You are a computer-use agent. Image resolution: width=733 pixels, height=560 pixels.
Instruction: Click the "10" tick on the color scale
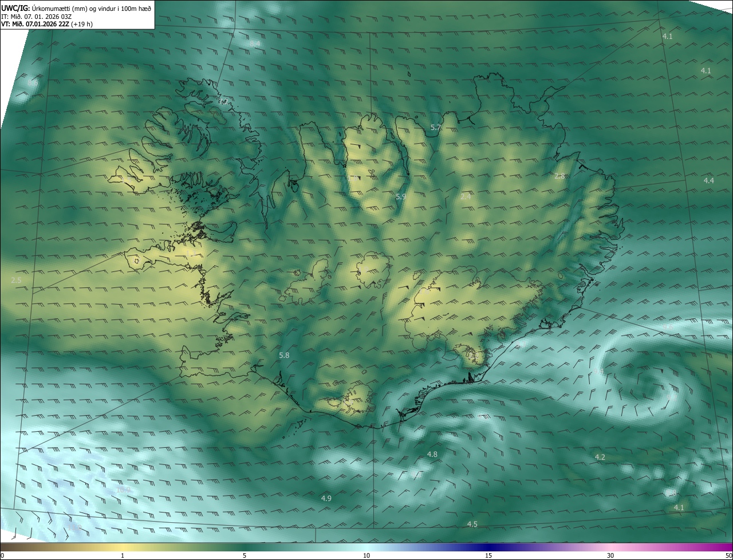366,555
